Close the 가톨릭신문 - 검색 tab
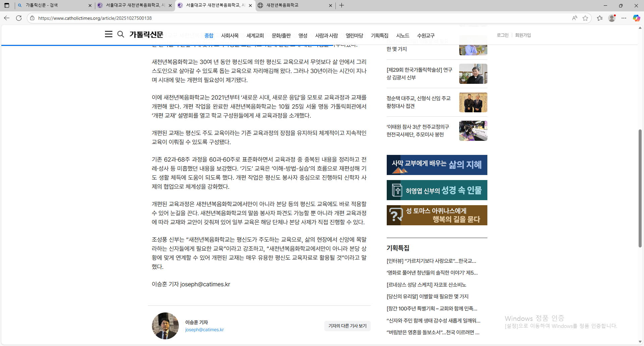Image resolution: width=644 pixels, height=346 pixels. [x=90, y=5]
